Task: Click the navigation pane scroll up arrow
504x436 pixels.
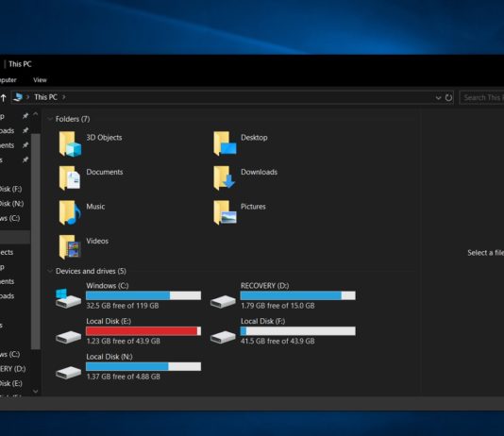Action: click(x=35, y=115)
